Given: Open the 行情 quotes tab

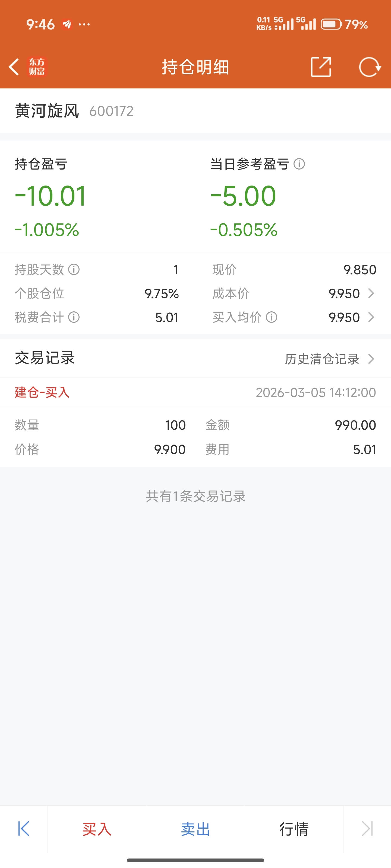Looking at the screenshot, I should coord(294,829).
